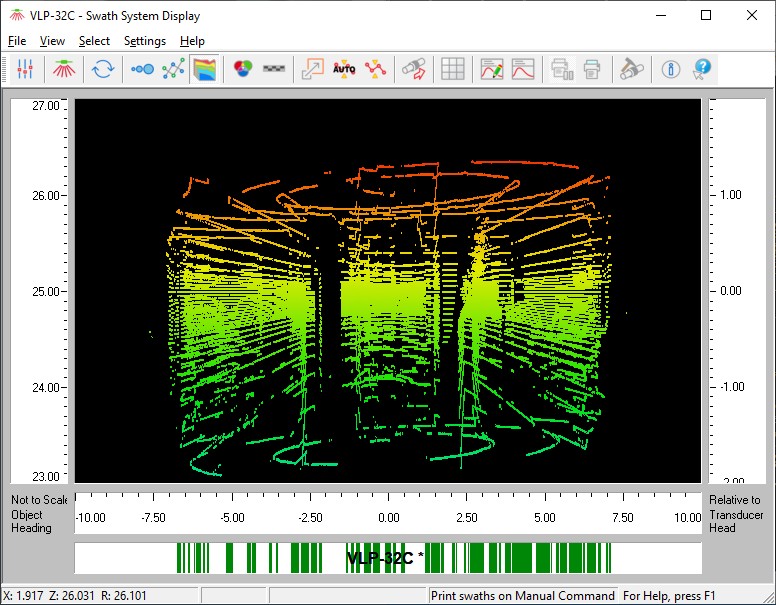This screenshot has height=605, width=776.
Task: Click the context help question mark icon
Action: pyautogui.click(x=702, y=69)
